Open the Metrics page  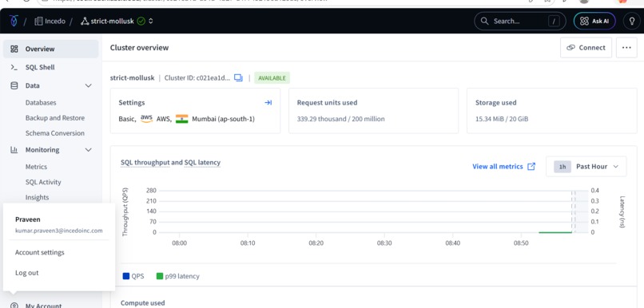click(36, 167)
